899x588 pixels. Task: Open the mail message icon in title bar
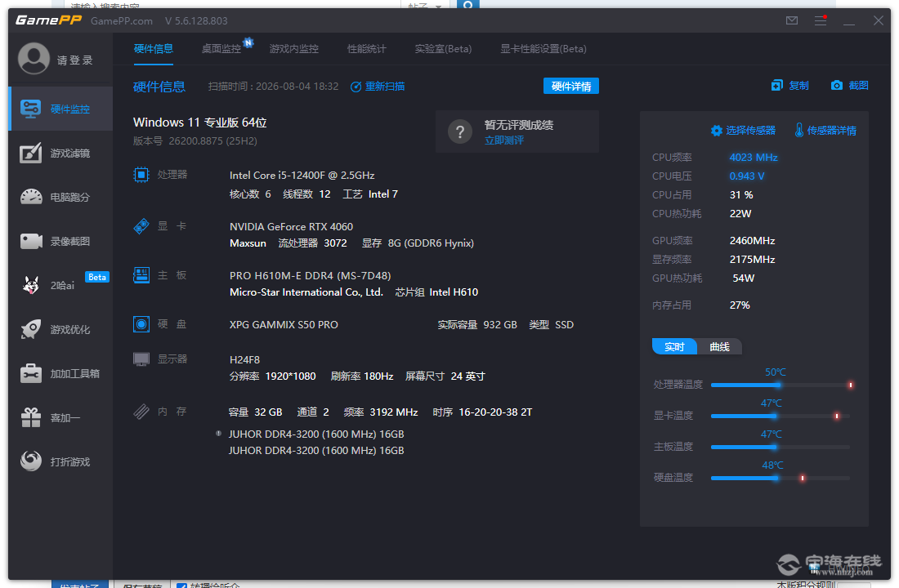click(x=792, y=20)
